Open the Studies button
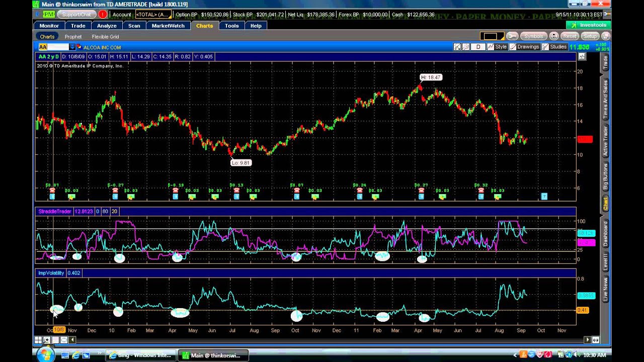The image size is (644, 362). [554, 47]
